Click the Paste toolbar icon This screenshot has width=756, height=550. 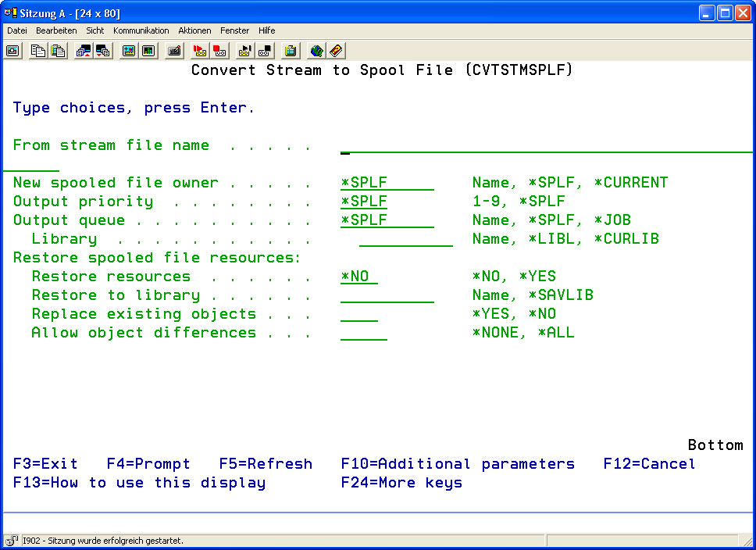58,51
